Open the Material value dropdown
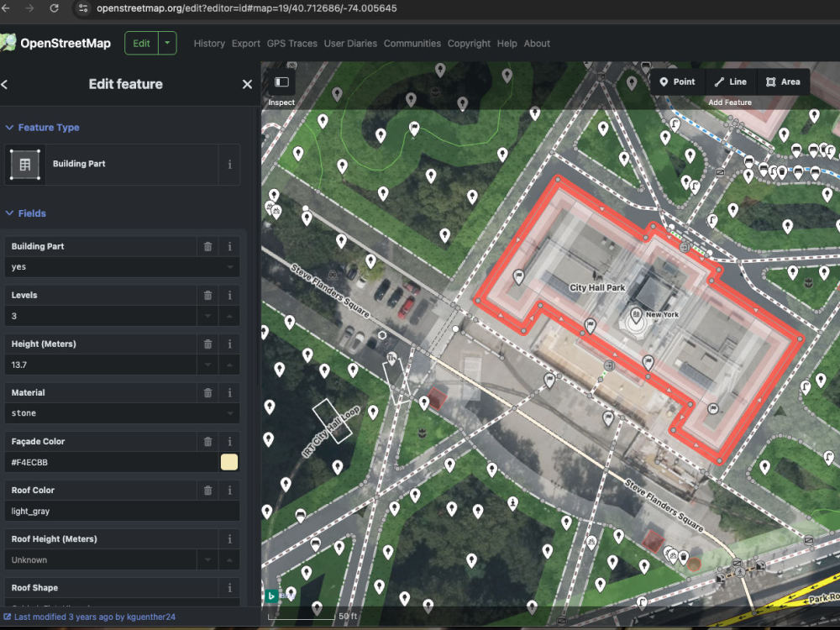Screen dimensions: 840x630 [x=230, y=413]
